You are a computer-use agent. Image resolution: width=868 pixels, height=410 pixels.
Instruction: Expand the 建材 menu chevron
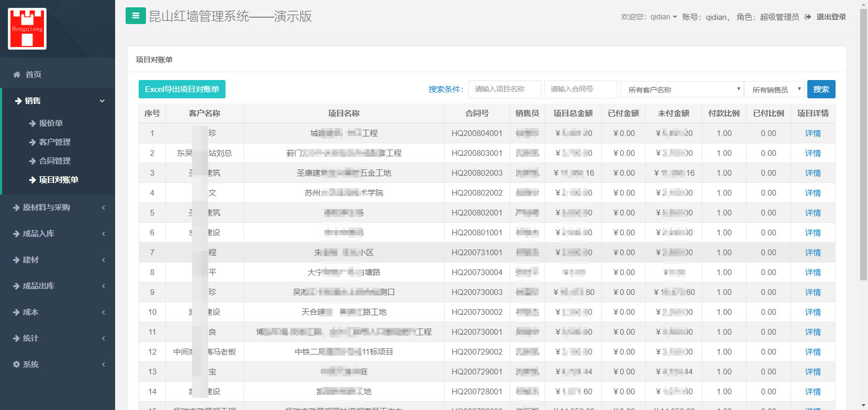104,260
